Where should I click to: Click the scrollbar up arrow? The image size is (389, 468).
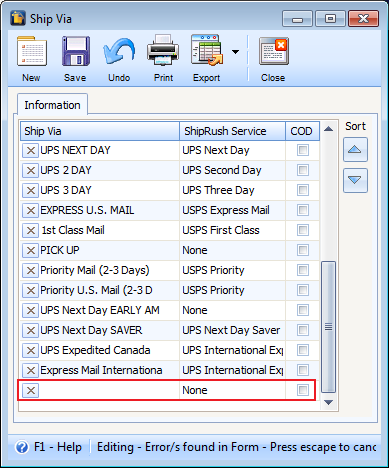329,129
